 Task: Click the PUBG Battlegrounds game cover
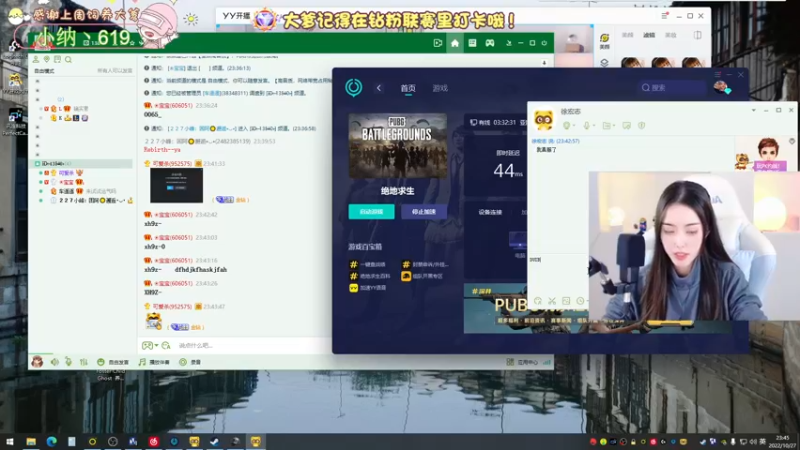(397, 146)
